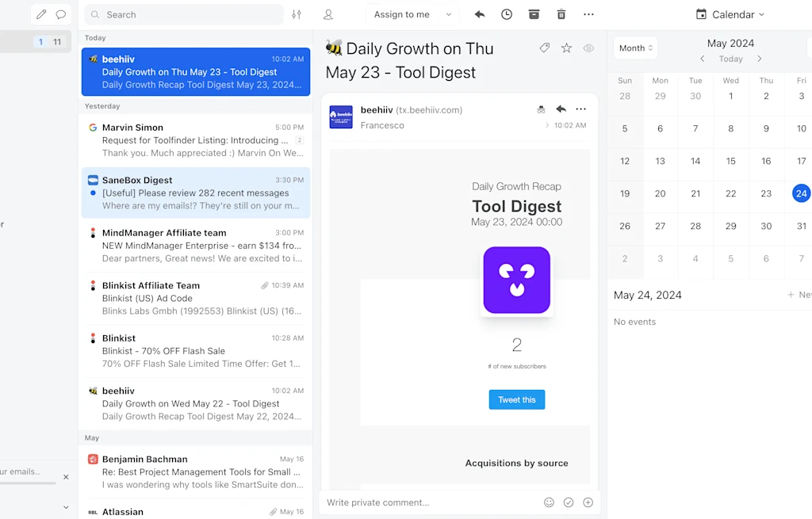Open Blinkist 70% OFF Flash Sale email
Screen dimensions: 812x519
click(196, 351)
